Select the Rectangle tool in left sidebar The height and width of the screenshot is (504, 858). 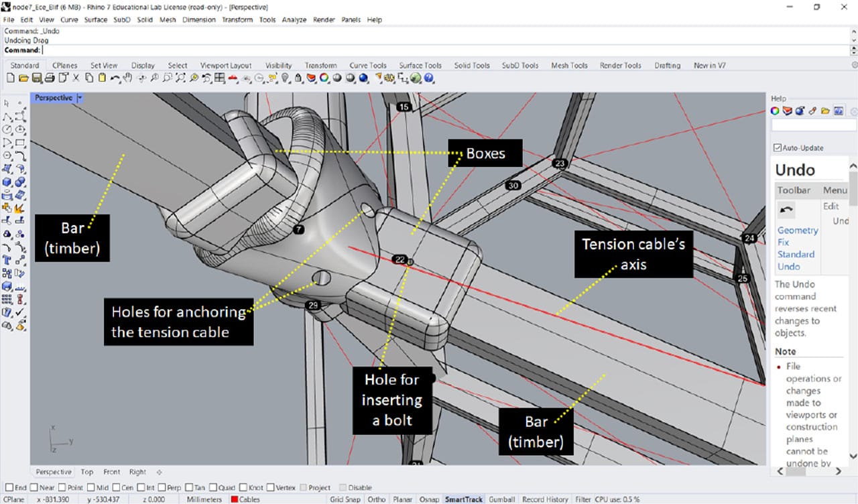20,143
